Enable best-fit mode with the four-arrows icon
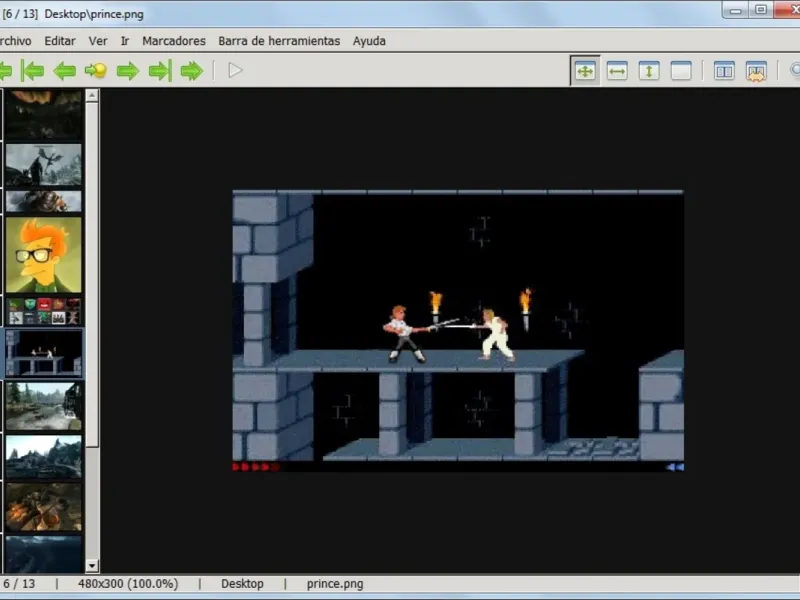 (x=585, y=71)
